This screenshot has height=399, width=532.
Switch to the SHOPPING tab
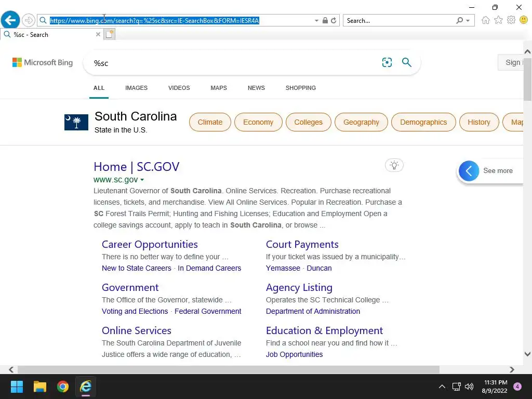[301, 88]
